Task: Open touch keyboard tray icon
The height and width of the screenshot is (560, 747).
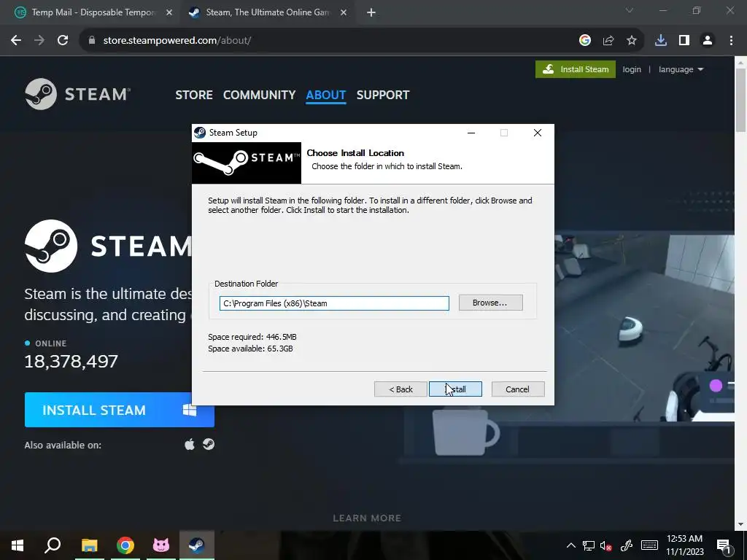Action: click(x=649, y=545)
